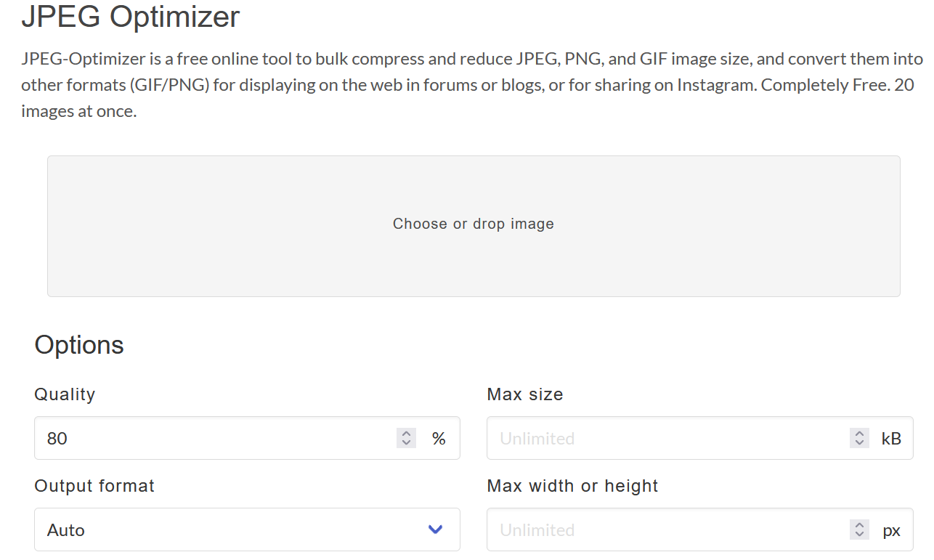Click the JPEG Optimizer page heading
This screenshot has height=560, width=934.
pyautogui.click(x=131, y=17)
